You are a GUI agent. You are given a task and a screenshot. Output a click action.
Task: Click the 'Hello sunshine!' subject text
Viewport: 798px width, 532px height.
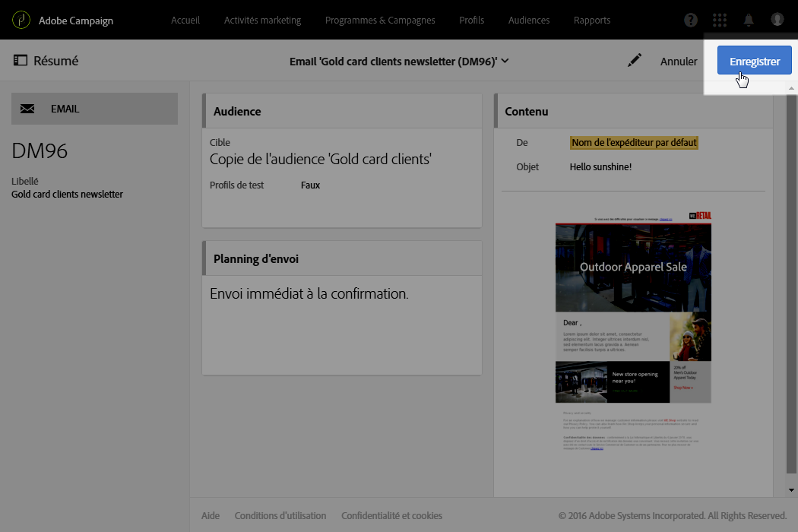[x=600, y=167]
